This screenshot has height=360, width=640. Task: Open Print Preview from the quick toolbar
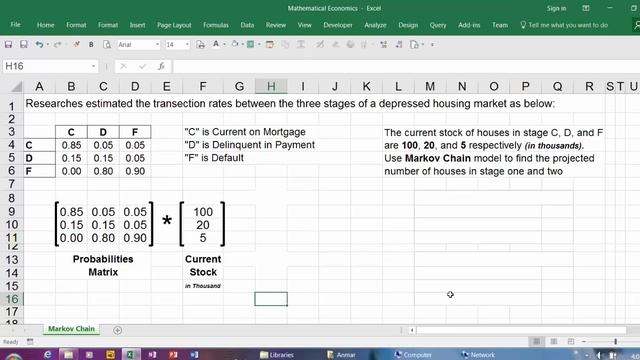pyautogui.click(x=107, y=44)
